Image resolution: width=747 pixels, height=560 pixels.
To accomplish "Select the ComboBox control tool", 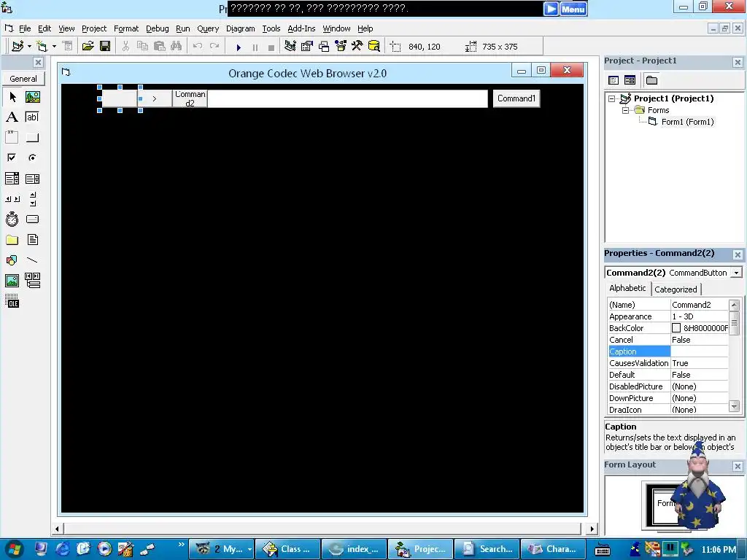I will point(12,179).
